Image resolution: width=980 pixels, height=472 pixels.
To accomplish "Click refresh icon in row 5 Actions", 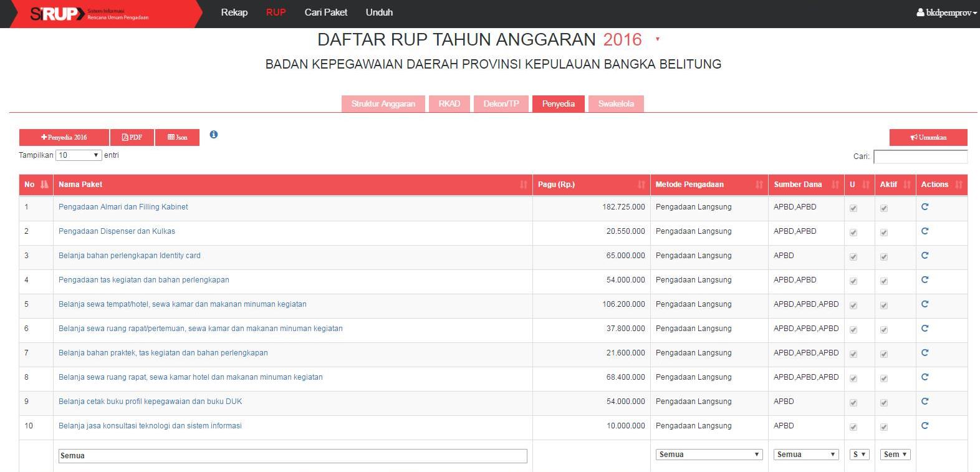I will [925, 304].
